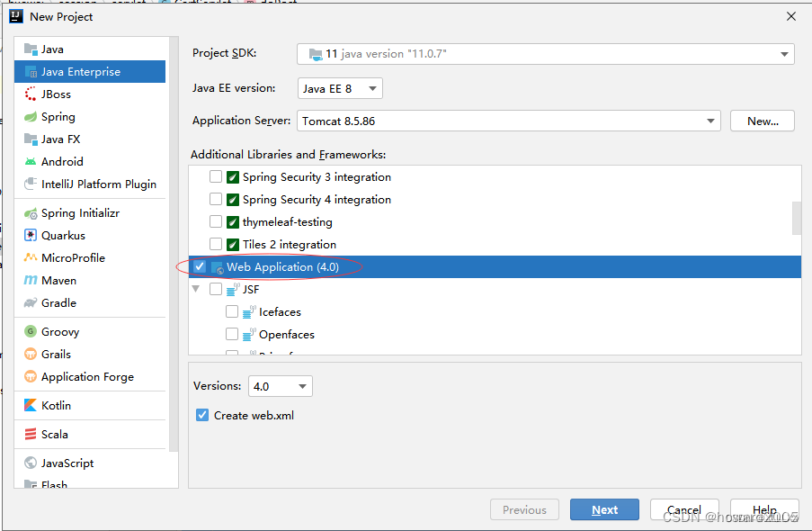812x531 pixels.
Task: Click the IntelliJ Platform Plugin icon
Action: (x=31, y=184)
